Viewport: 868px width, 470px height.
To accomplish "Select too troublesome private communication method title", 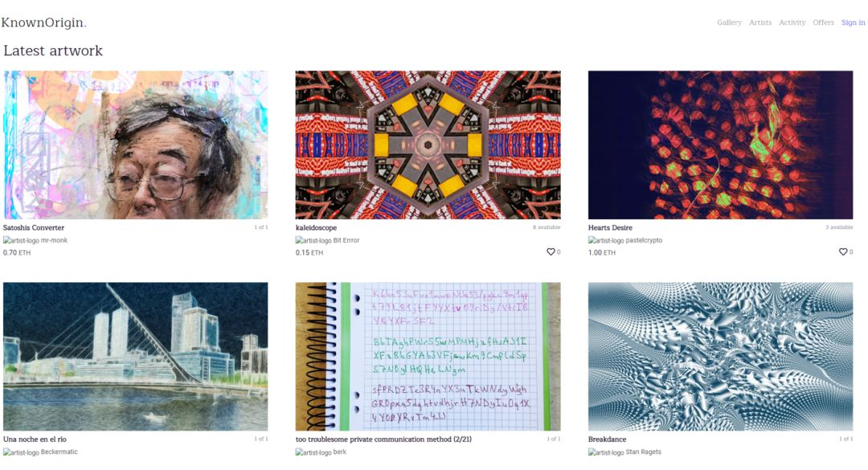I will tap(383, 439).
